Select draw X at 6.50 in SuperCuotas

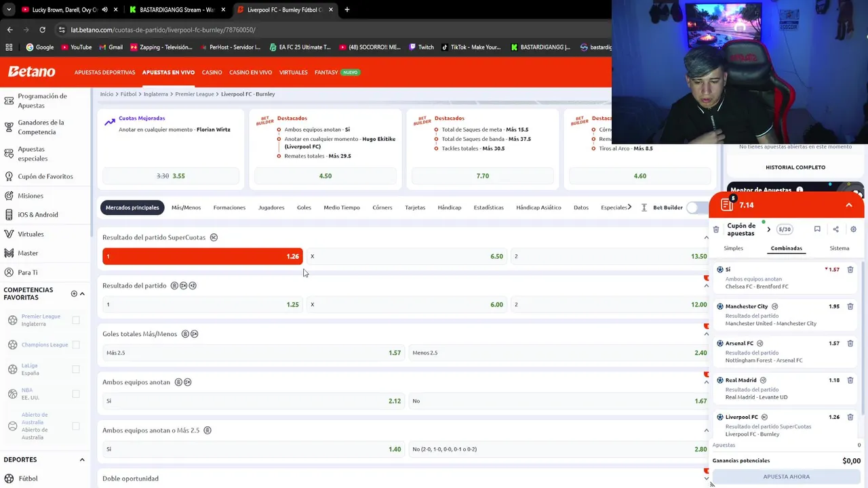[x=406, y=256]
